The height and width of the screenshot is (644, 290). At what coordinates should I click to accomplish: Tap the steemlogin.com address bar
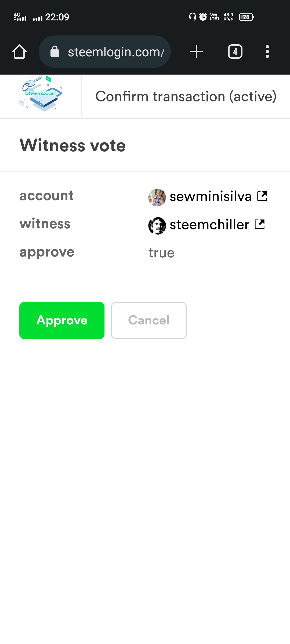(105, 52)
